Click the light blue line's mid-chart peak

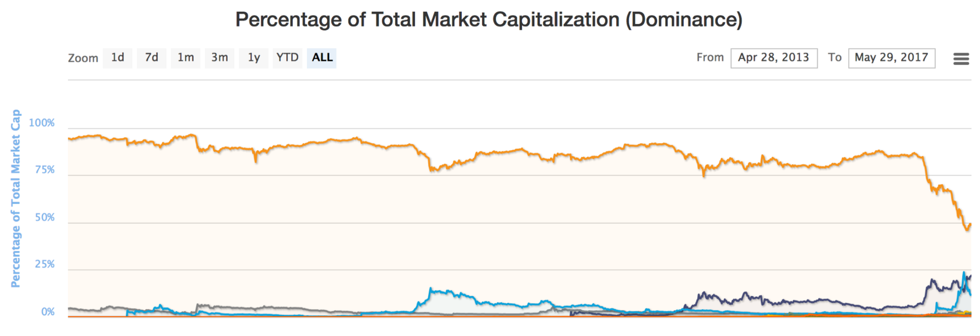(x=431, y=290)
